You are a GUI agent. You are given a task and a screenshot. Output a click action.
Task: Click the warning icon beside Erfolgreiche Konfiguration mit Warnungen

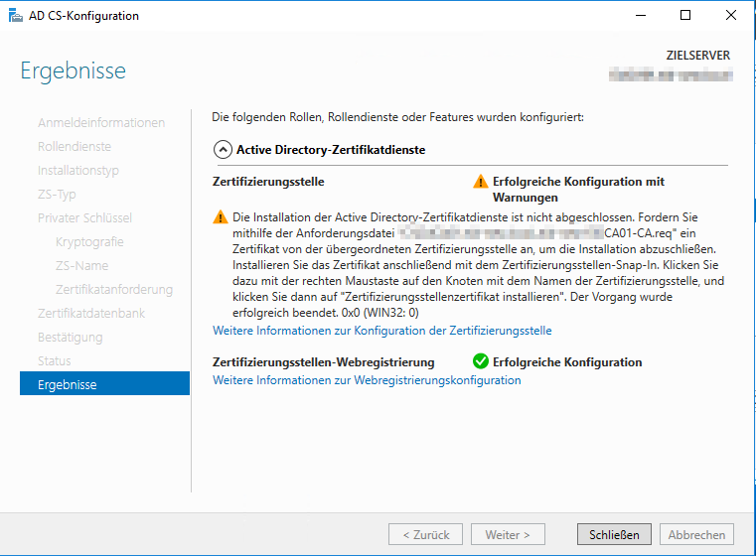[480, 182]
